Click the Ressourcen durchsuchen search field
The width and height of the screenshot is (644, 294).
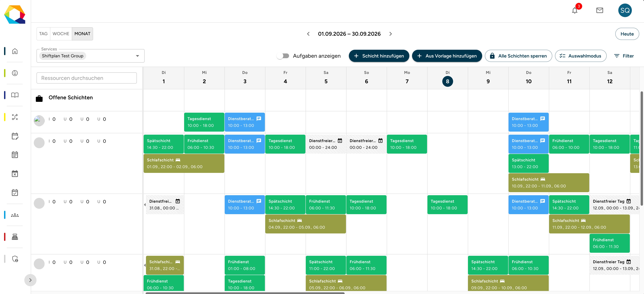pyautogui.click(x=86, y=78)
